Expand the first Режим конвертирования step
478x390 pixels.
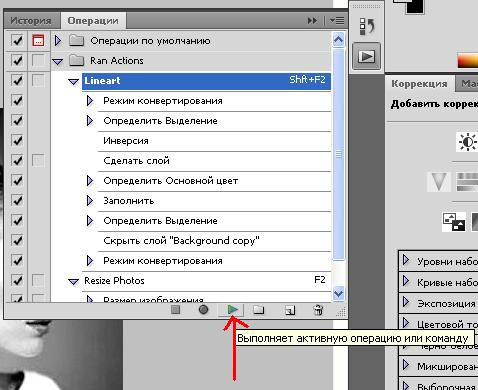click(x=90, y=101)
